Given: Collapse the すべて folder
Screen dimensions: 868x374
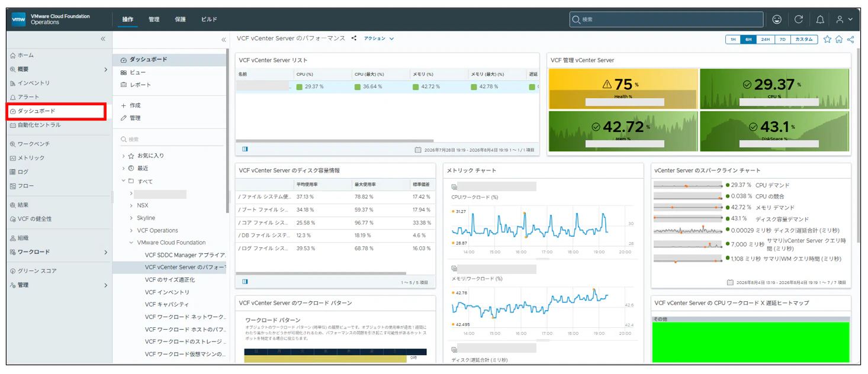Looking at the screenshot, I should coord(124,181).
